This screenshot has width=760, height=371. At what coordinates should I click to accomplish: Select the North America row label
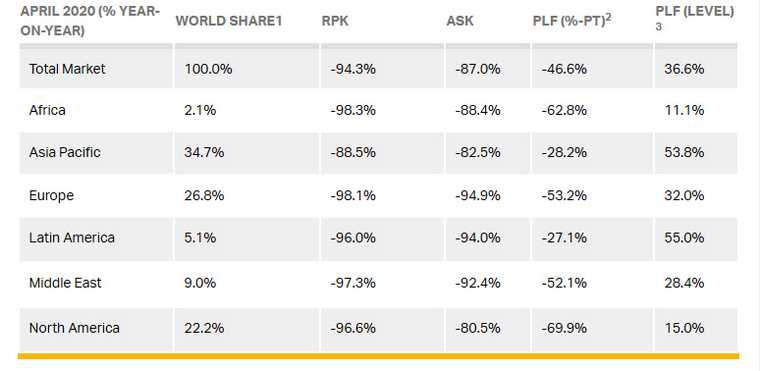pos(74,328)
